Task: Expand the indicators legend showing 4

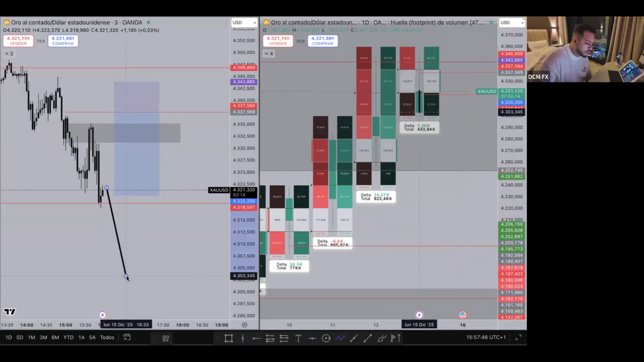Action: click(x=269, y=53)
